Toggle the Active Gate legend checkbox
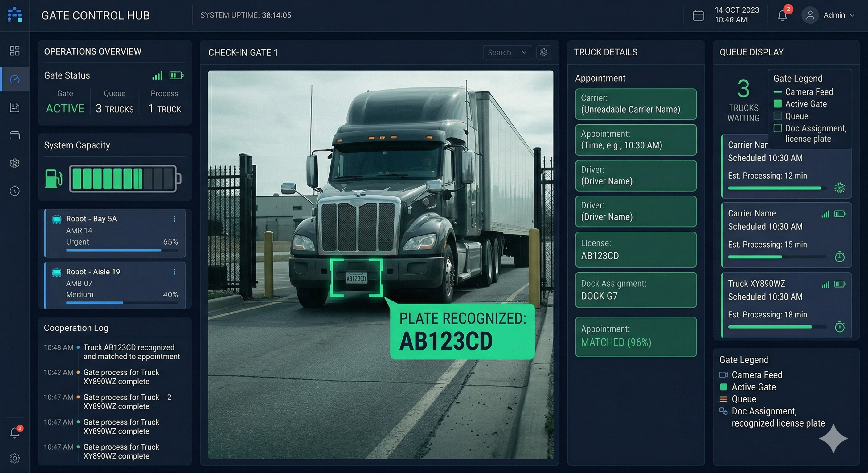The width and height of the screenshot is (868, 473). (x=777, y=104)
